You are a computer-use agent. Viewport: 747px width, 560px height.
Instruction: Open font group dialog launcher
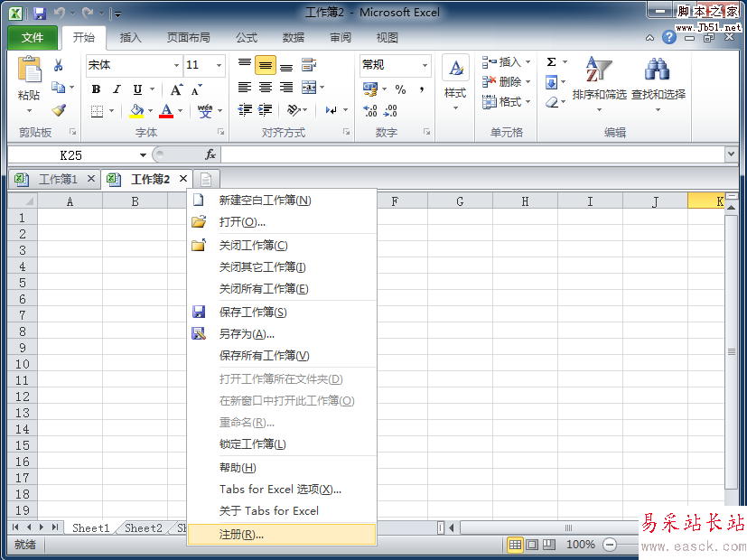click(221, 132)
